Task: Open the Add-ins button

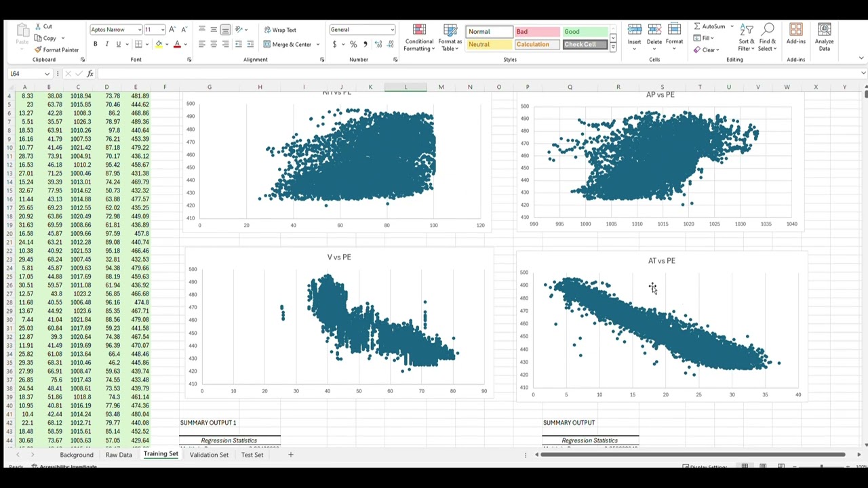Action: [796, 35]
